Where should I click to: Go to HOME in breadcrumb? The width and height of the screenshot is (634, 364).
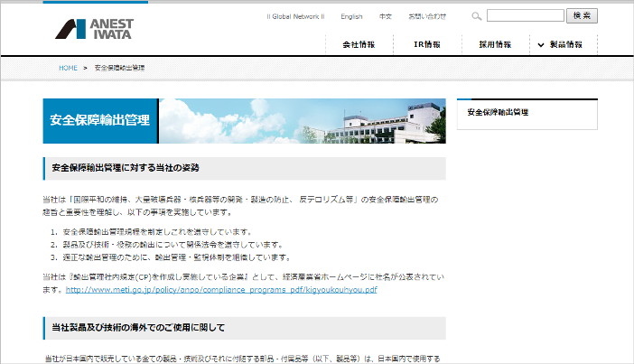click(68, 68)
